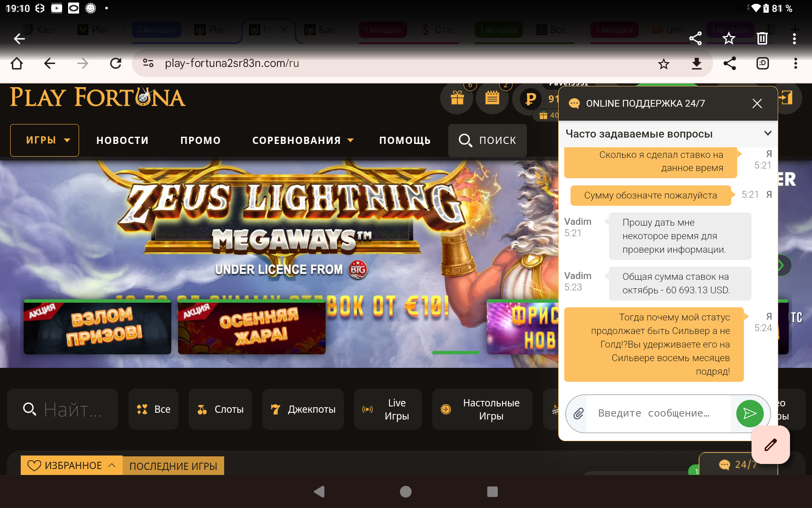
Task: Reload page with browser refresh icon
Action: tap(115, 63)
